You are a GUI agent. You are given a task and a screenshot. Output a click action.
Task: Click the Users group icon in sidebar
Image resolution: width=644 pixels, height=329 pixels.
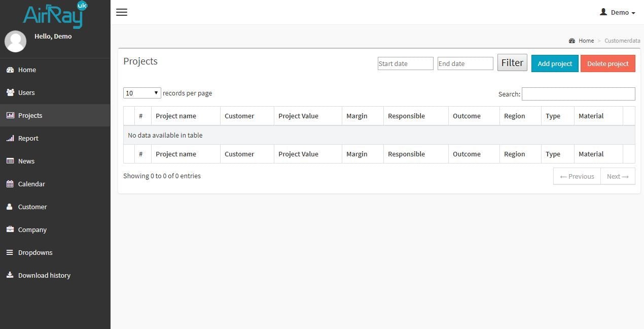pyautogui.click(x=10, y=93)
